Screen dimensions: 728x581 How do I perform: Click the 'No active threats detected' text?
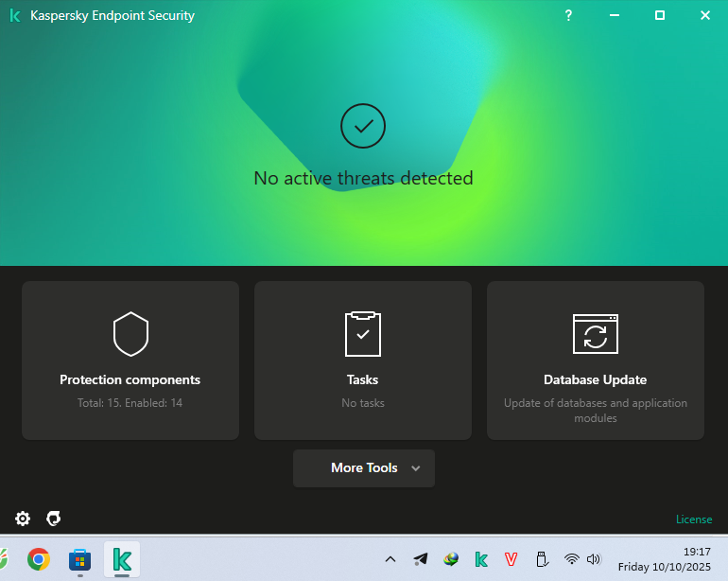point(364,178)
